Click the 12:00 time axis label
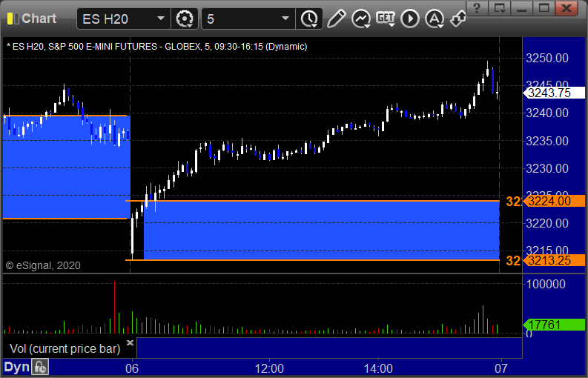588x378 pixels. (269, 368)
